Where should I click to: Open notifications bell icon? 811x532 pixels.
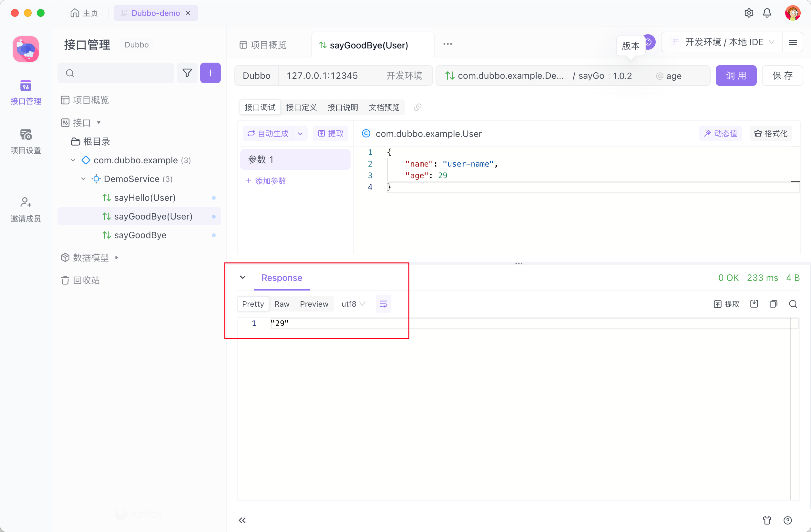click(767, 13)
